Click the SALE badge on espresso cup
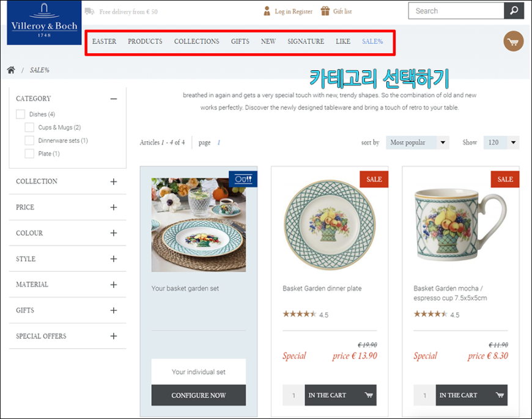532x419 pixels. coord(505,180)
